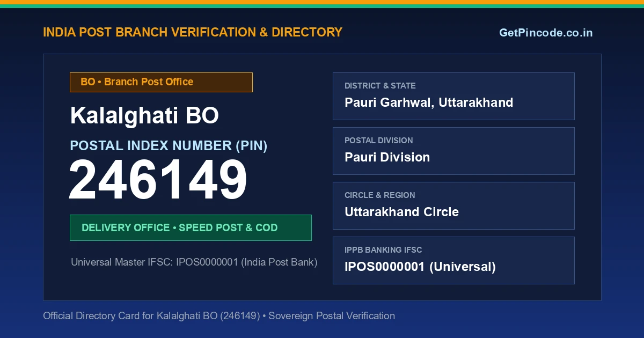Open the Postal Division info card
The width and height of the screenshot is (644, 338).
click(x=453, y=151)
